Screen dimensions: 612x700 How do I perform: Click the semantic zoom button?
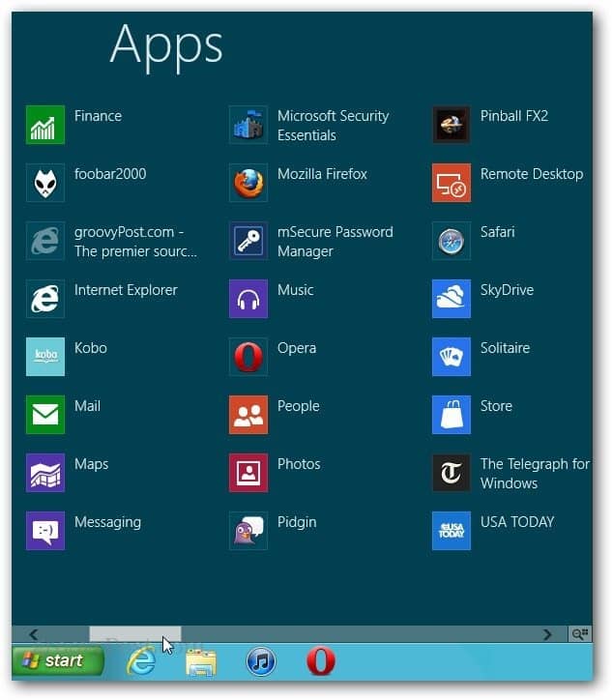(x=580, y=634)
